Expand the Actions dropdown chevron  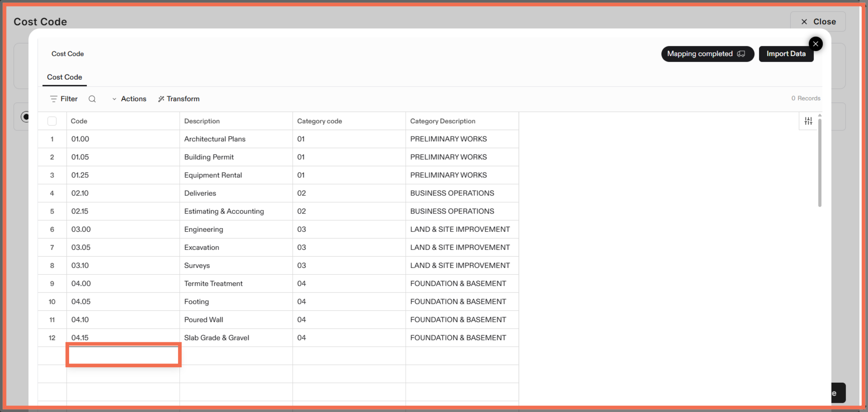[114, 99]
